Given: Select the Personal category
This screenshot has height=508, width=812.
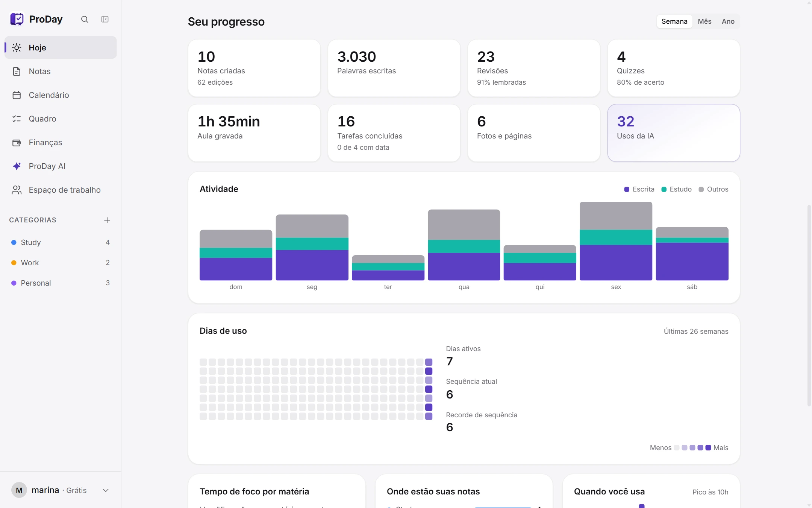Looking at the screenshot, I should coord(61,283).
